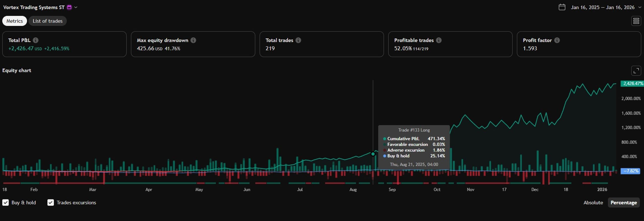Screen dimensions: 644x221
Task: Click the 2,000.00% label on the y-axis
Action: coord(631,99)
